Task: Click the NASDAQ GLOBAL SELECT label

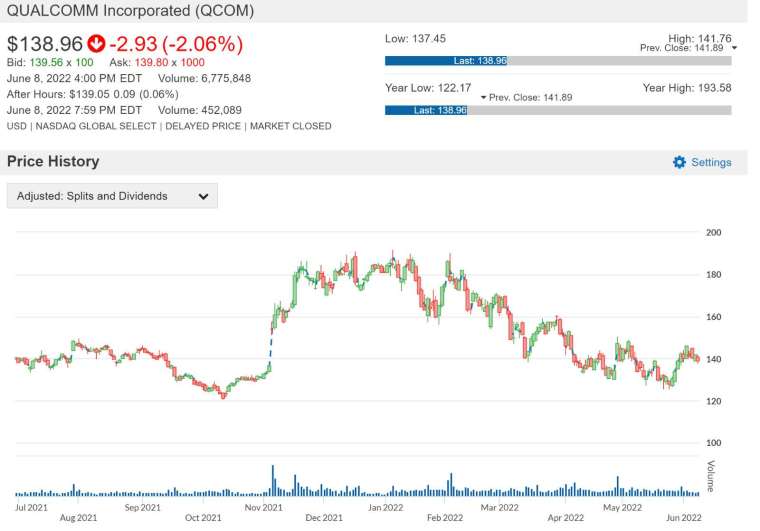Action: (x=96, y=126)
